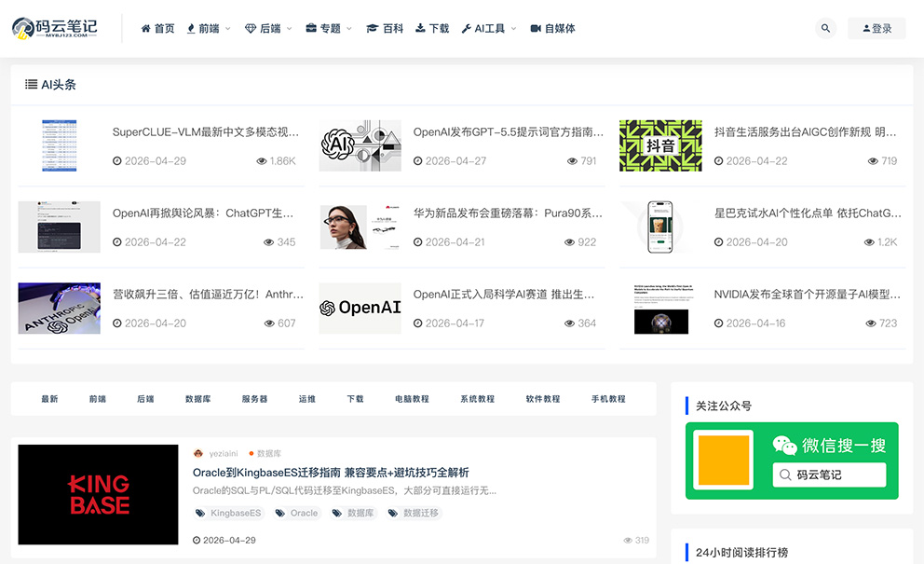The height and width of the screenshot is (564, 924).
Task: Select the 最新 category tab
Action: tap(49, 399)
